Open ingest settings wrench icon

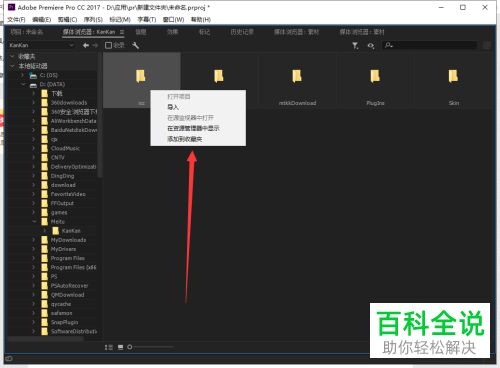tap(135, 45)
